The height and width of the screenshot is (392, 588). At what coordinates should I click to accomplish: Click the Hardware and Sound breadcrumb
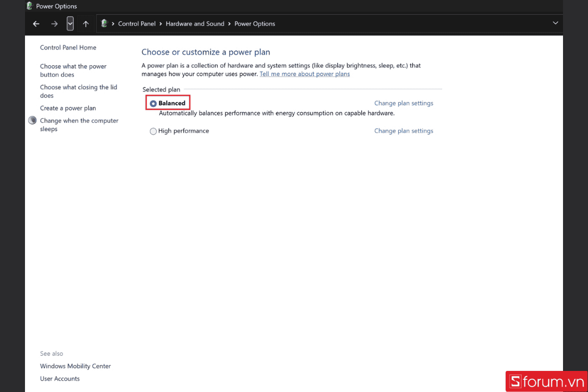(195, 24)
